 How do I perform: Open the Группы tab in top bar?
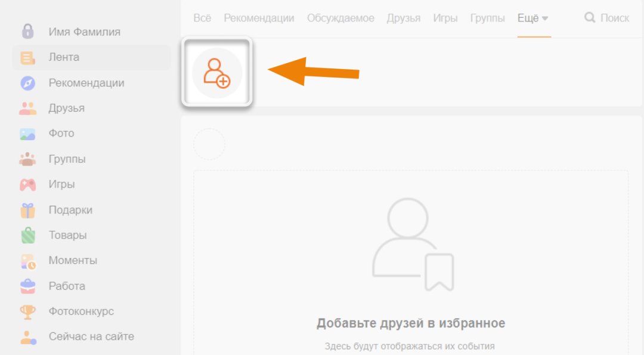pyautogui.click(x=487, y=18)
